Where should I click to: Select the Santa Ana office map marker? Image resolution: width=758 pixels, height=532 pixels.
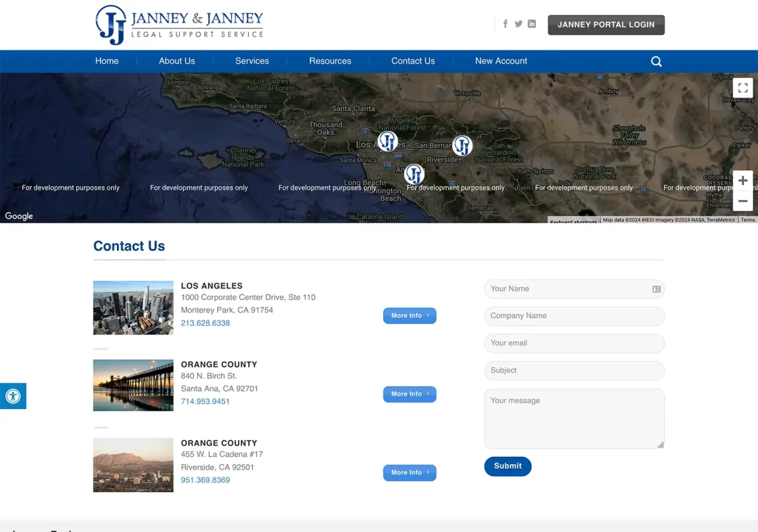coord(415,174)
